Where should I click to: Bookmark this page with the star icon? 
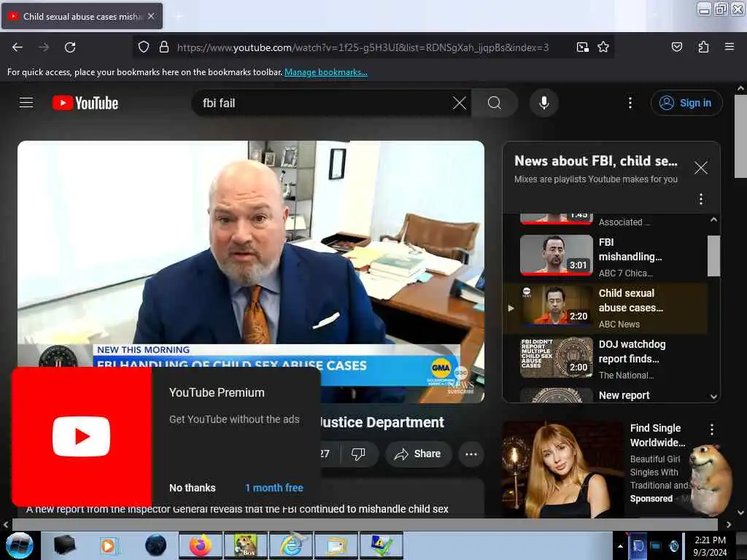point(603,47)
